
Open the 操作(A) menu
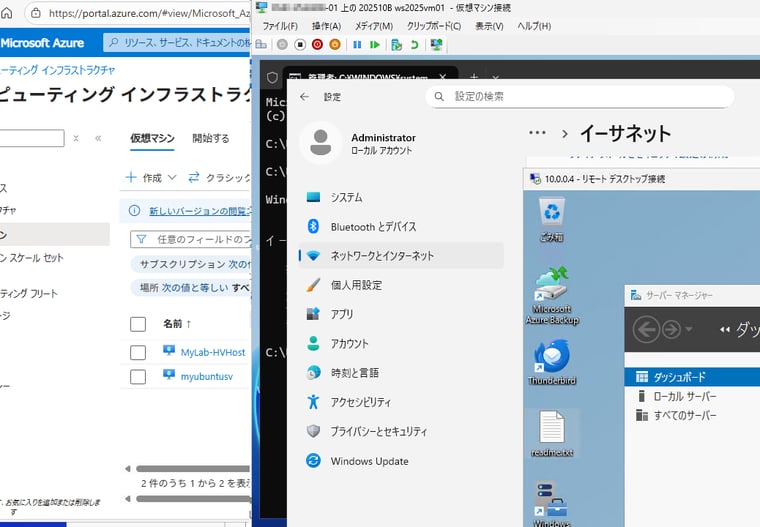click(326, 26)
